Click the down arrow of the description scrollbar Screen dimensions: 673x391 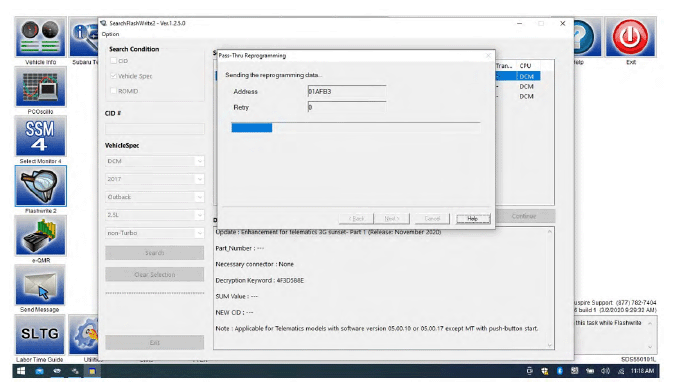click(x=549, y=345)
